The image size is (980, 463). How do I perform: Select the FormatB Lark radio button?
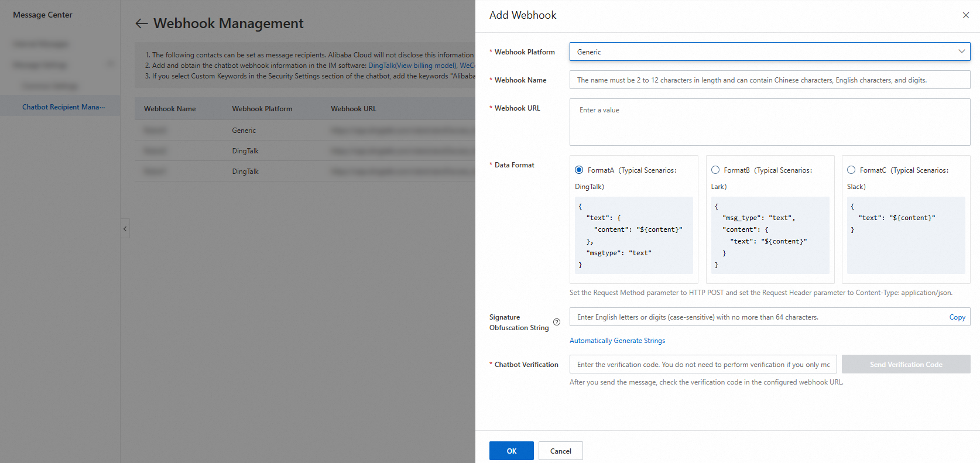click(715, 170)
